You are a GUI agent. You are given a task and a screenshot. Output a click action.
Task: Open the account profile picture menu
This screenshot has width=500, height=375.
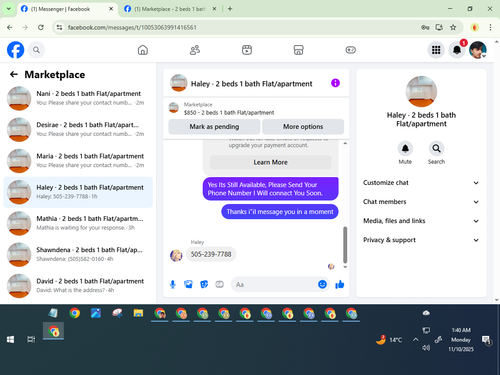478,50
